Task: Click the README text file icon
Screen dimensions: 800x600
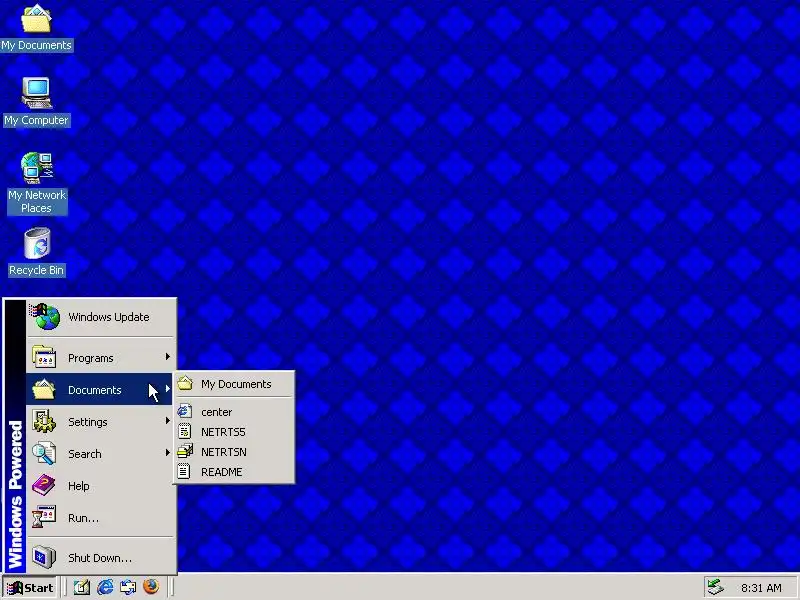Action: (184, 471)
